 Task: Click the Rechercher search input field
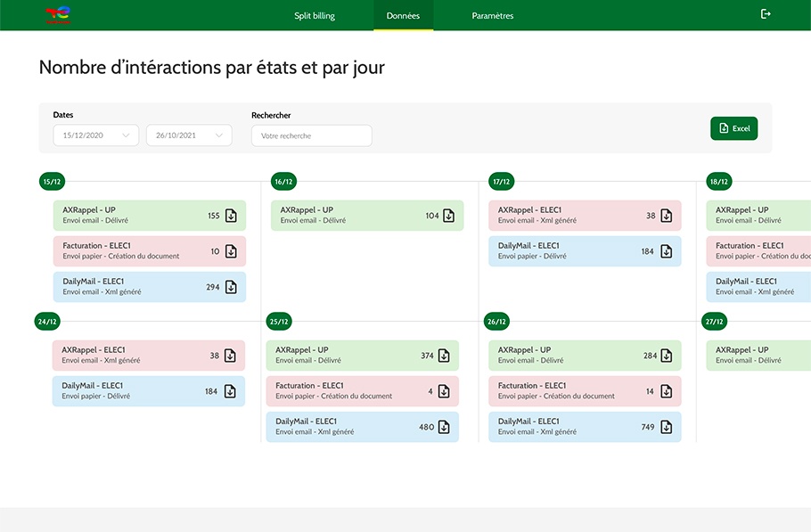(x=311, y=135)
